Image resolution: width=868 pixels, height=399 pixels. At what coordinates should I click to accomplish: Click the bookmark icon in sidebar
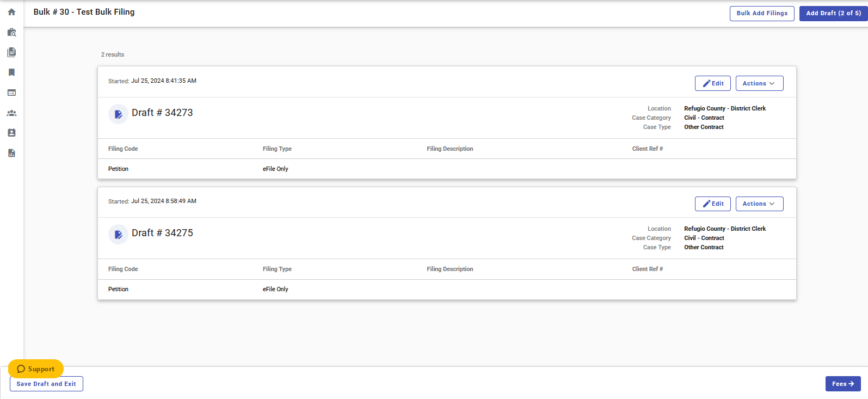click(x=11, y=72)
